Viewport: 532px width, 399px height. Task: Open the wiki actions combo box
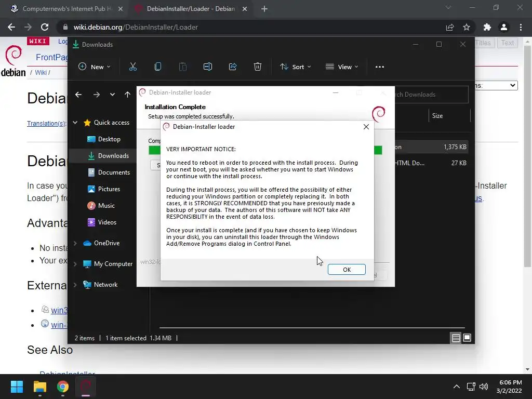pyautogui.click(x=496, y=85)
